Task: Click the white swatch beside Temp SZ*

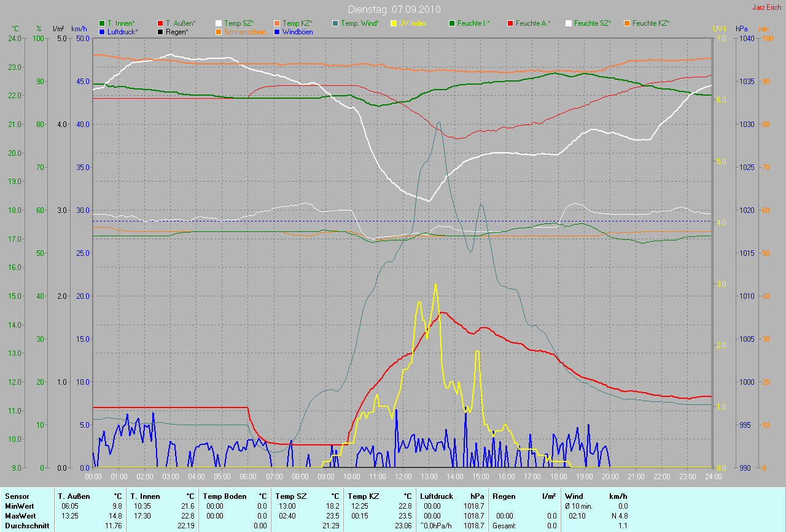Action: 219,23
